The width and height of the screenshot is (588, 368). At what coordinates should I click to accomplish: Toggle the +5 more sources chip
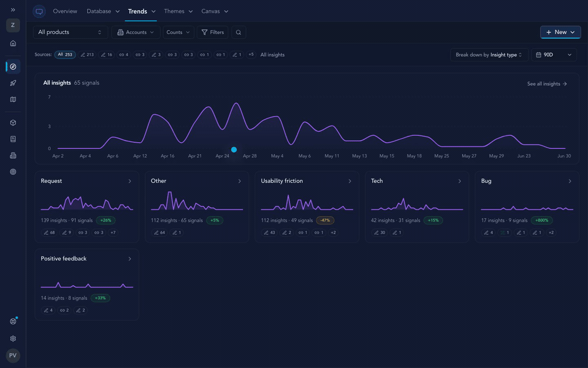[x=251, y=54]
